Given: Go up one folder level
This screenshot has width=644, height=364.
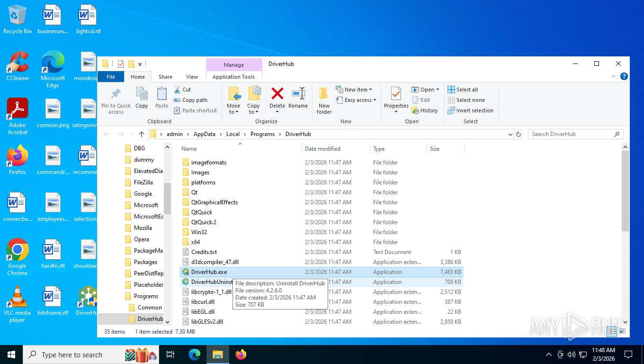Looking at the screenshot, I should click(x=141, y=134).
